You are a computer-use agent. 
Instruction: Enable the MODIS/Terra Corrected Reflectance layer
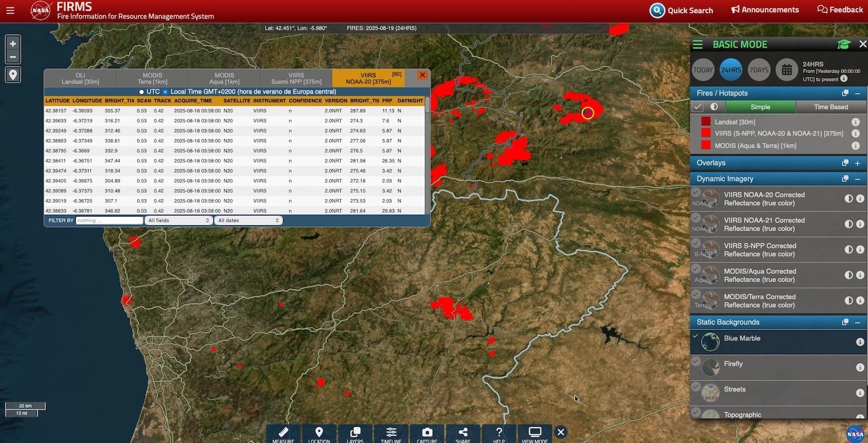tap(696, 294)
